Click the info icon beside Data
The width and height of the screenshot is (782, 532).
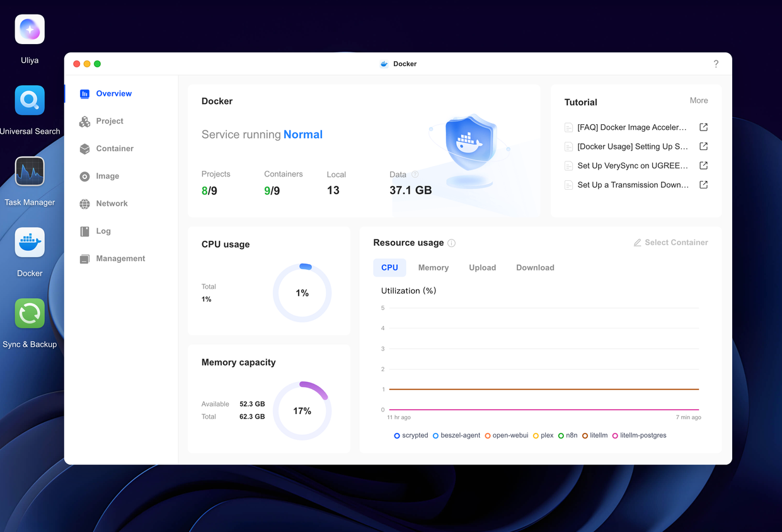tap(415, 175)
